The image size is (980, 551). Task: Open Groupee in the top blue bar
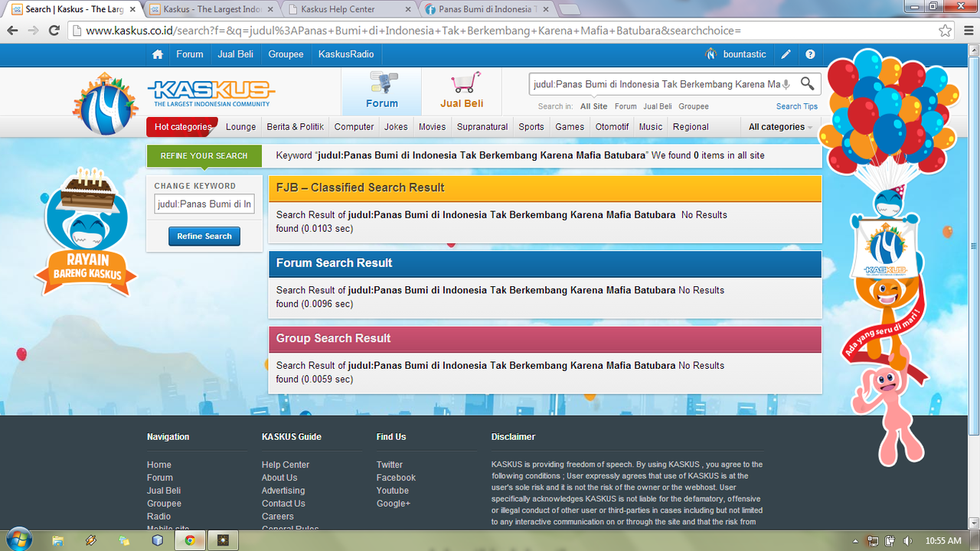[x=286, y=54]
